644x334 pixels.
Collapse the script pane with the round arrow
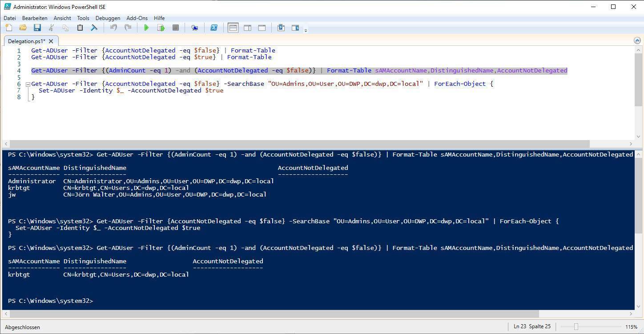pyautogui.click(x=637, y=40)
